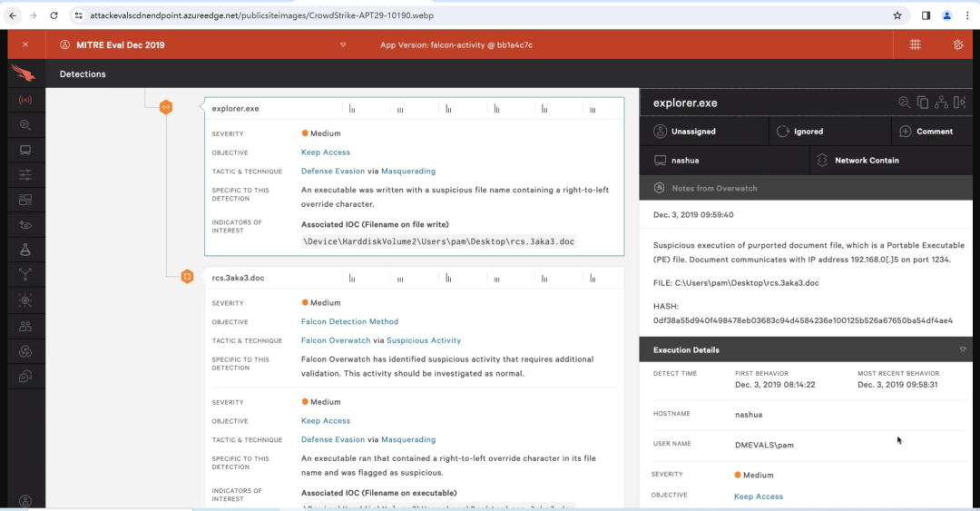Click the Network Contain button
Image resolution: width=980 pixels, height=511 pixels.
click(x=891, y=160)
